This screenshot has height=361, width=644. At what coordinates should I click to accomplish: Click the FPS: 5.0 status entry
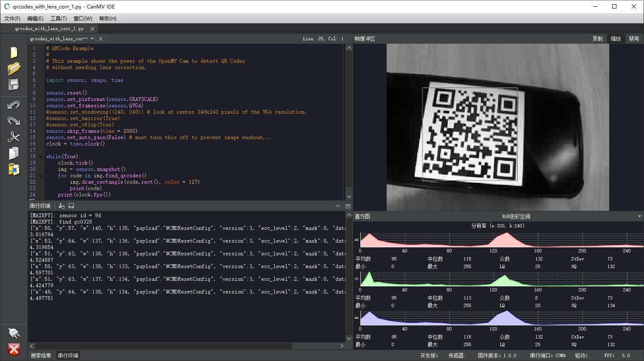(617, 355)
